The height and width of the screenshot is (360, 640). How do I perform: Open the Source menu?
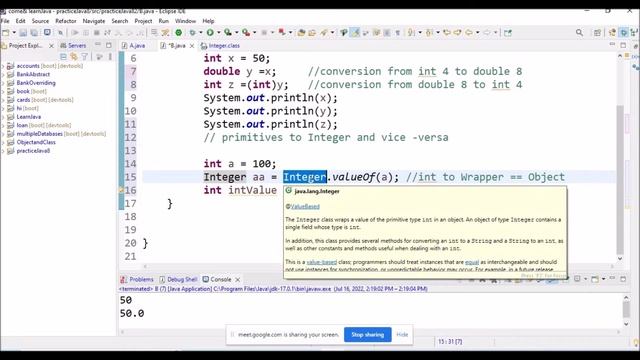coord(40,21)
